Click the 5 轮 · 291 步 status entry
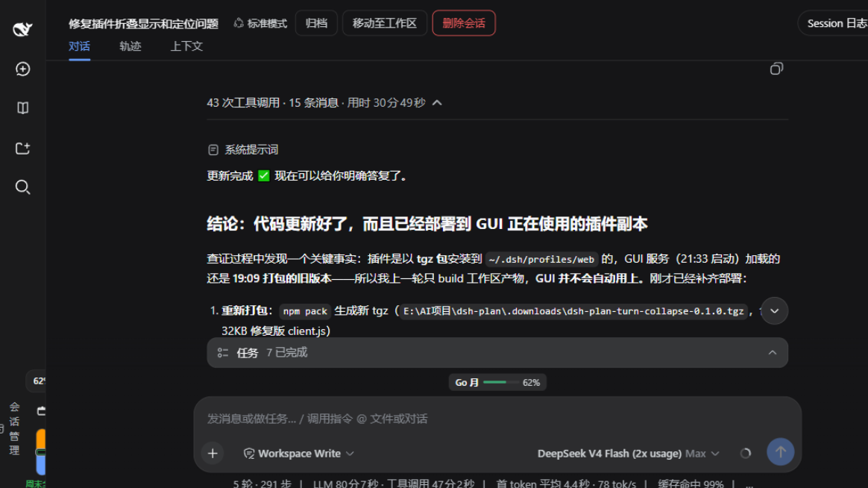Image resolution: width=868 pixels, height=488 pixels. tap(262, 484)
